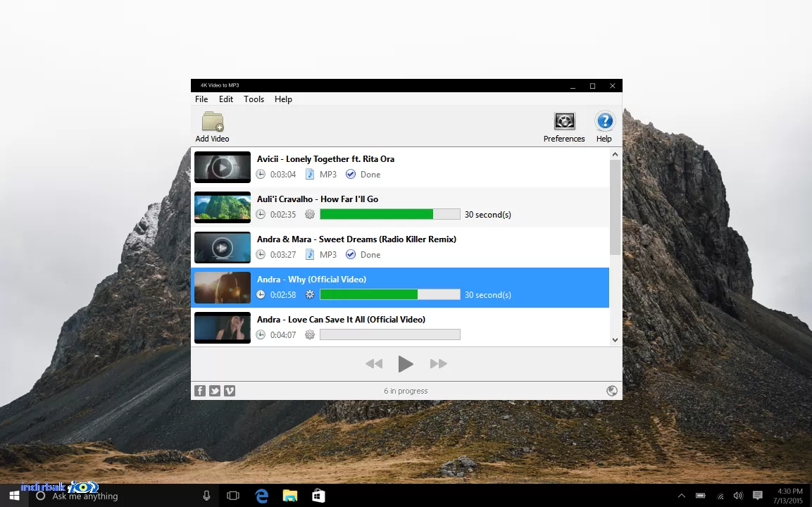Click the progress bar for How Far I'll Go
The height and width of the screenshot is (507, 812).
click(x=390, y=214)
